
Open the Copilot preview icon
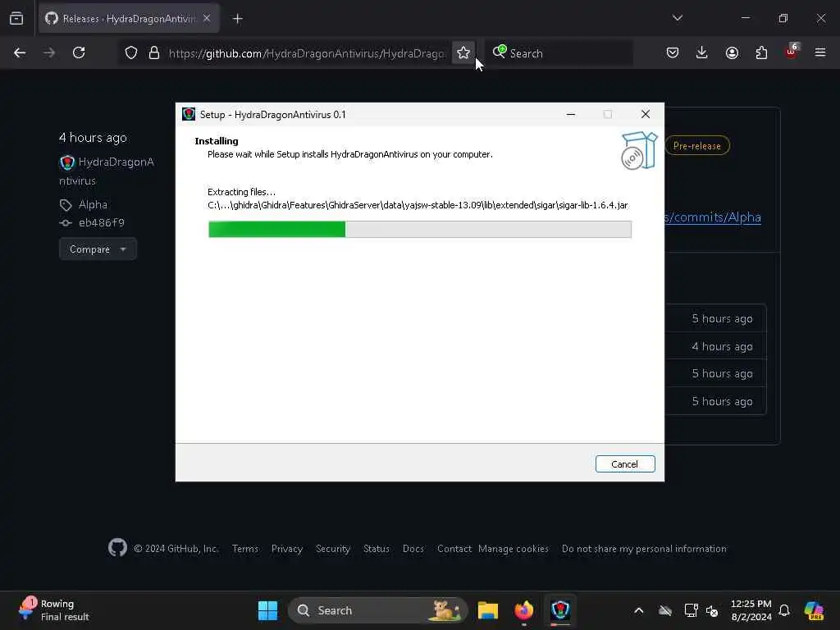point(814,610)
